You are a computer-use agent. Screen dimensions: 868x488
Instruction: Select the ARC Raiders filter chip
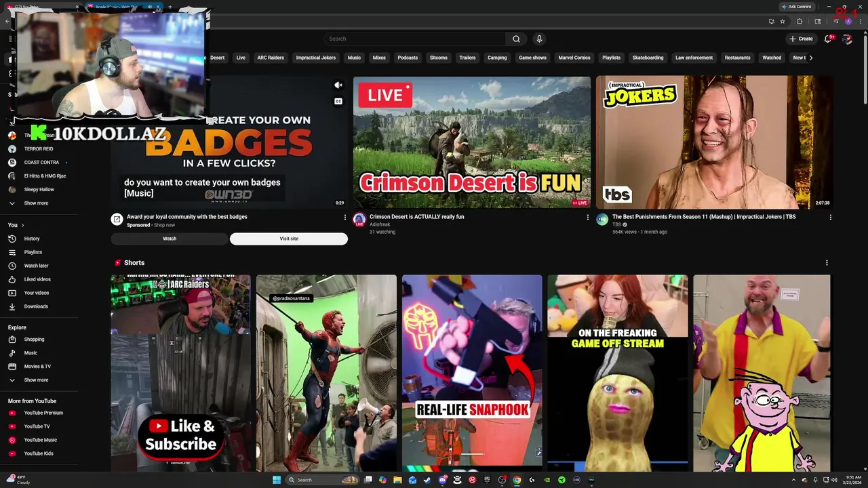click(x=271, y=58)
